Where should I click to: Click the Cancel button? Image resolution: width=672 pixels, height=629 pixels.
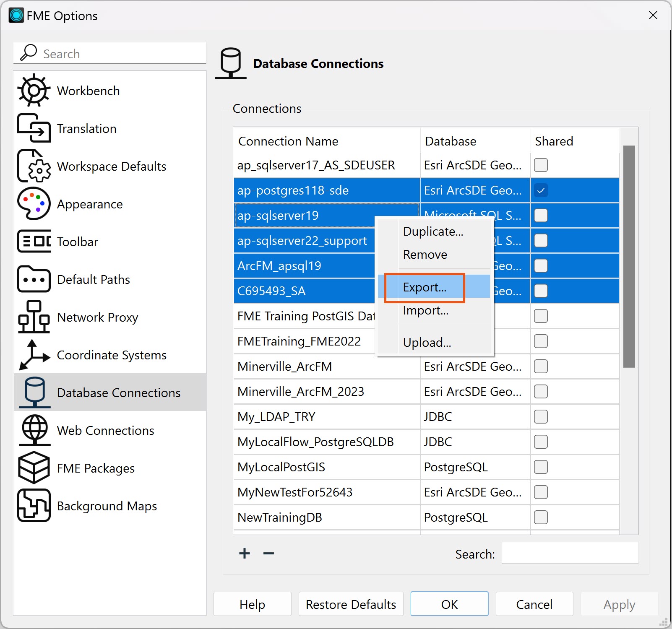534,604
